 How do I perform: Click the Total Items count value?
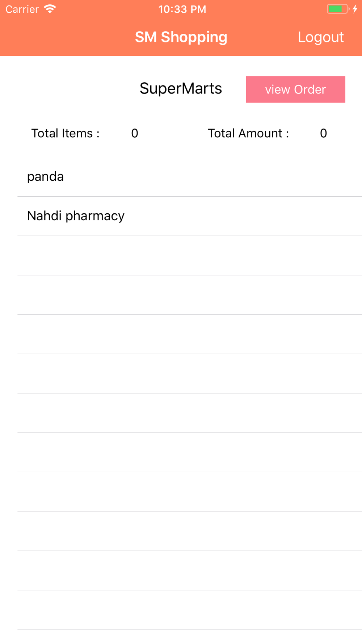tap(135, 133)
